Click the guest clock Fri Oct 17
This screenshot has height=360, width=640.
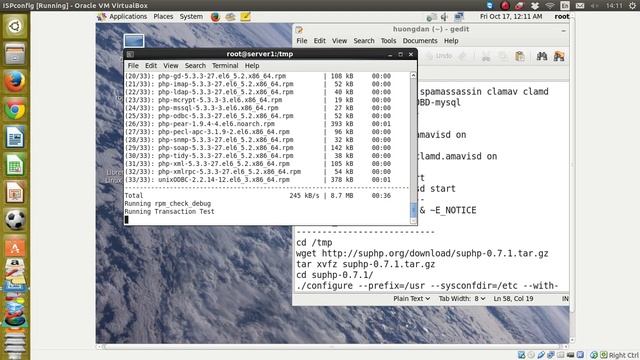tap(511, 17)
